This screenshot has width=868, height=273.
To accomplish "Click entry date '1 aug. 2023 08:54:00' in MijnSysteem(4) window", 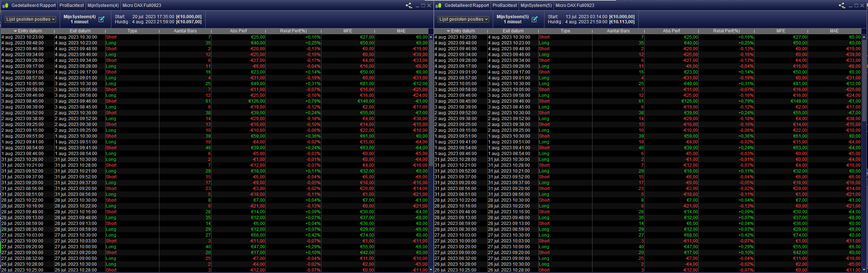I will click(x=23, y=148).
